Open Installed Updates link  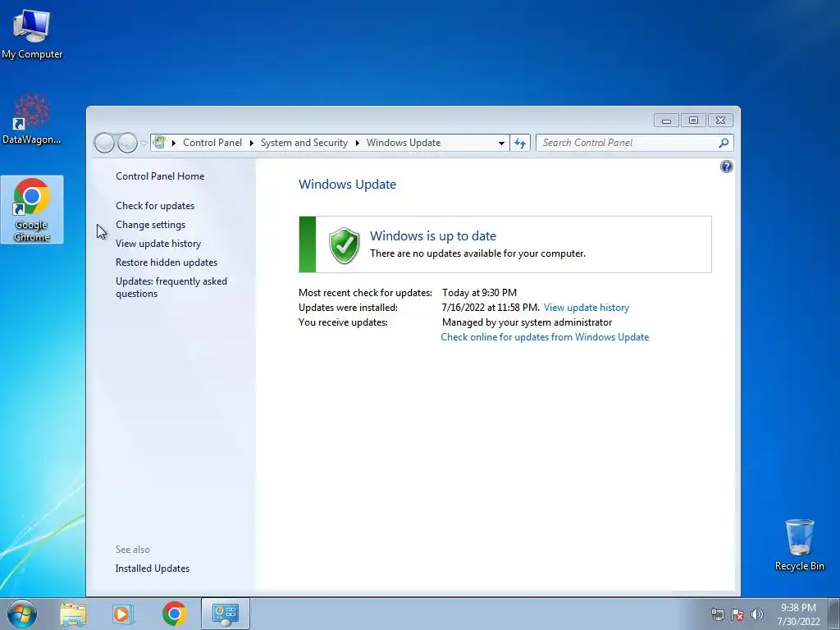(152, 568)
